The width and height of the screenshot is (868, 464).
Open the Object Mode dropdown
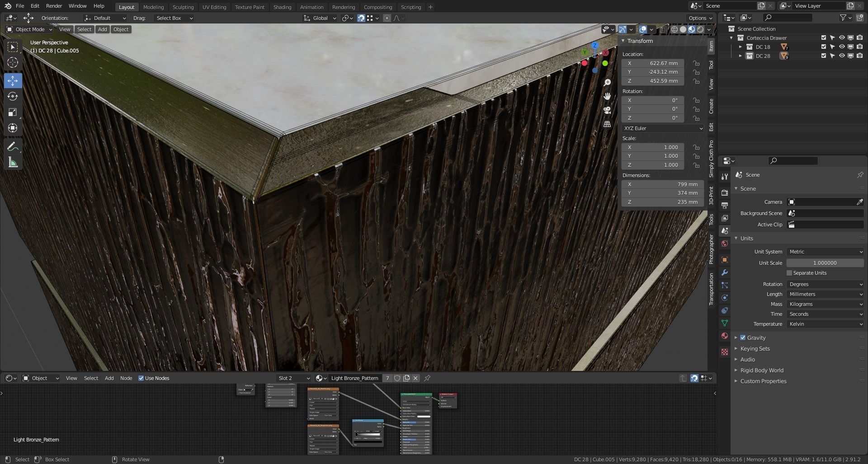pos(29,29)
